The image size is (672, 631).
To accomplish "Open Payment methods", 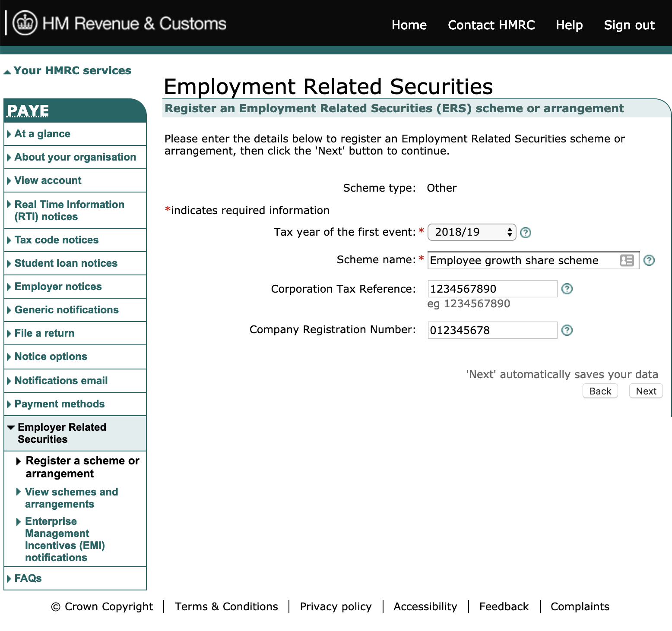I will tap(60, 404).
